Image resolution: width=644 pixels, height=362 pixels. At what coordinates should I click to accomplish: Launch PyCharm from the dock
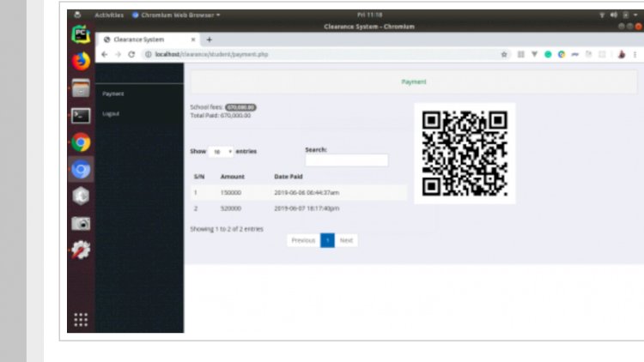81,34
